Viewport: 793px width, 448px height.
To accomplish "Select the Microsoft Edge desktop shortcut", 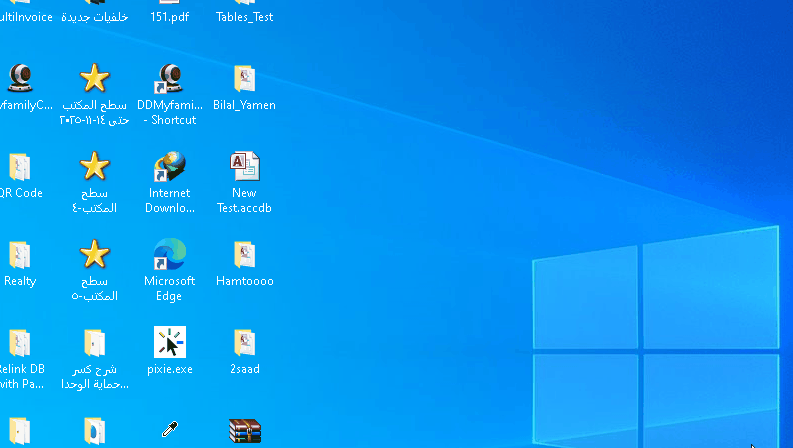I will [169, 255].
